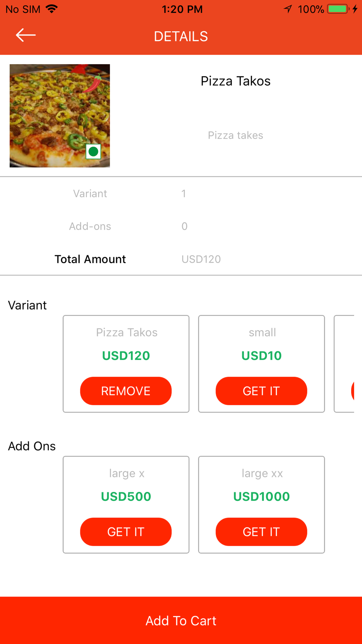Add the item to cart
The width and height of the screenshot is (362, 644).
(181, 620)
